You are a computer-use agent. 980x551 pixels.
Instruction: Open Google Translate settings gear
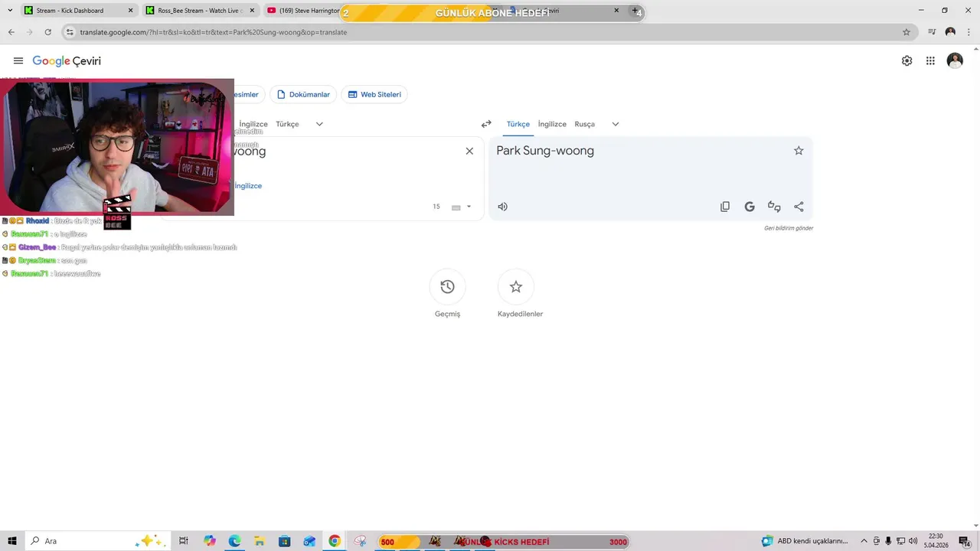(906, 61)
